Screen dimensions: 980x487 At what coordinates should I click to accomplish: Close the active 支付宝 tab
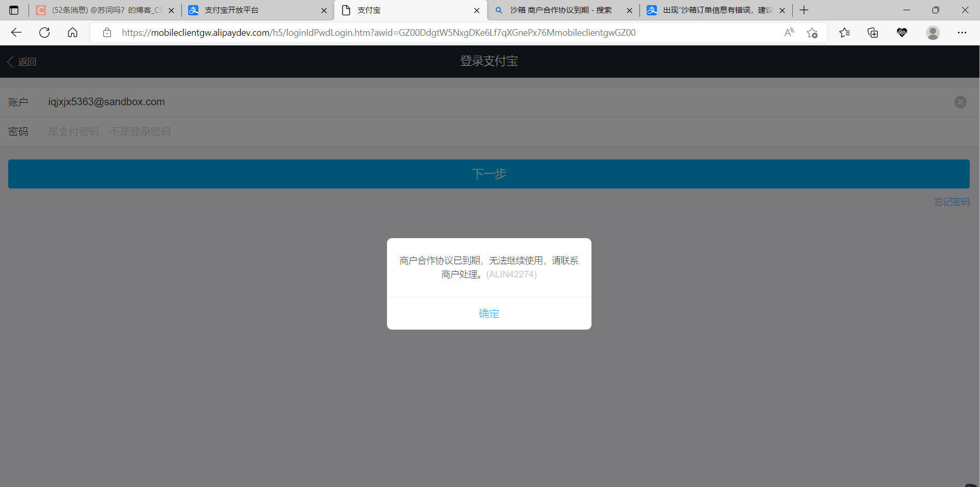pyautogui.click(x=477, y=10)
